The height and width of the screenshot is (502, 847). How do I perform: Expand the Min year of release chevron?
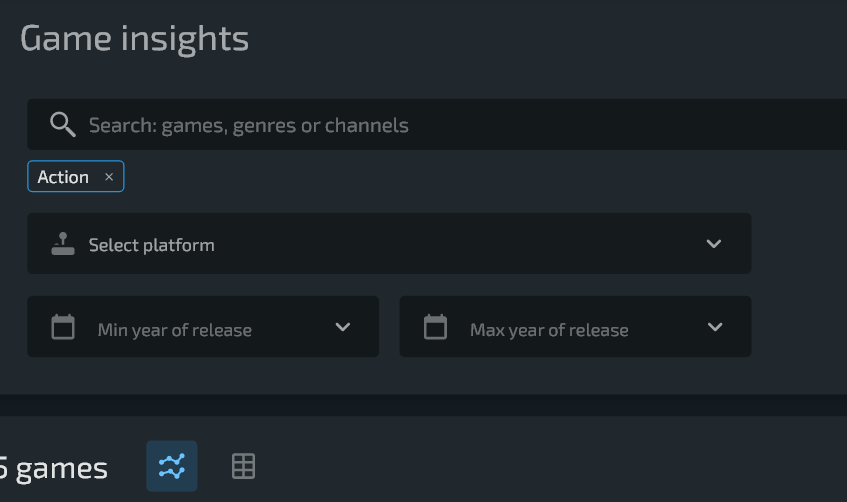(x=342, y=327)
